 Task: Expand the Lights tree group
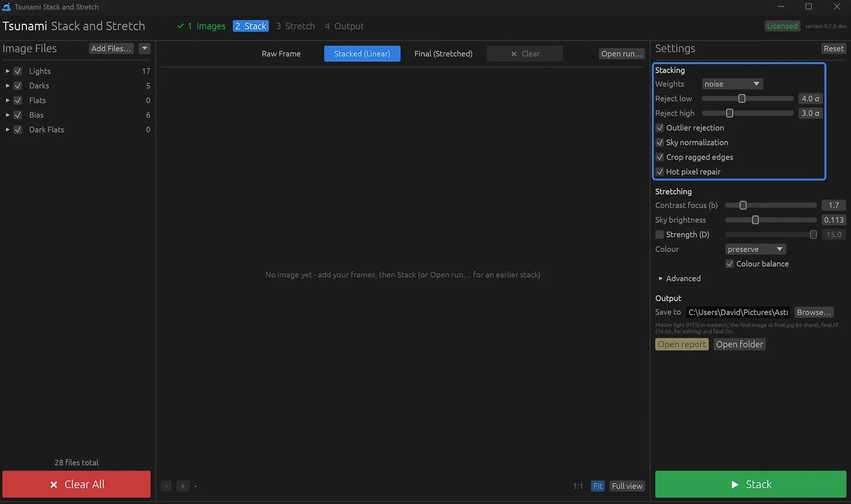(x=7, y=71)
